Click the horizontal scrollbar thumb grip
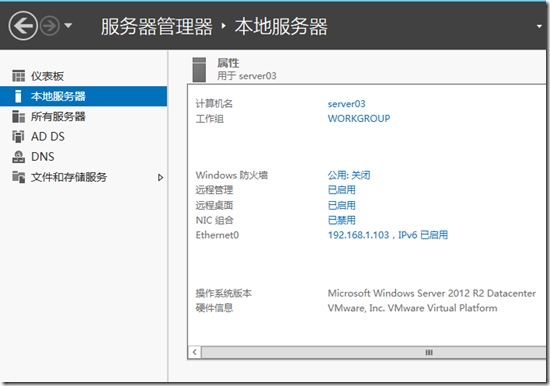The height and width of the screenshot is (386, 550). pyautogui.click(x=429, y=352)
